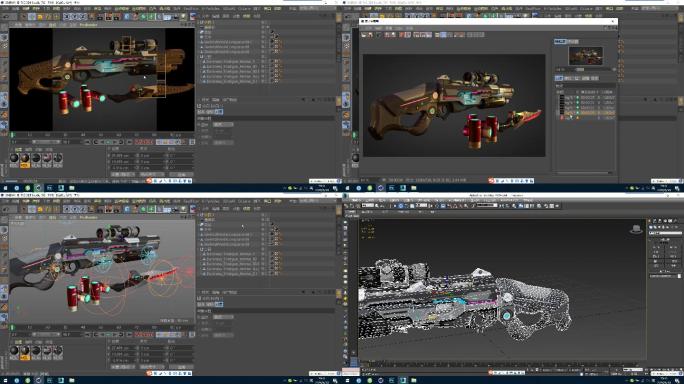
Task: Click blue Cube primitive icon in bottom-left Cinema 4D
Action: coord(127,209)
